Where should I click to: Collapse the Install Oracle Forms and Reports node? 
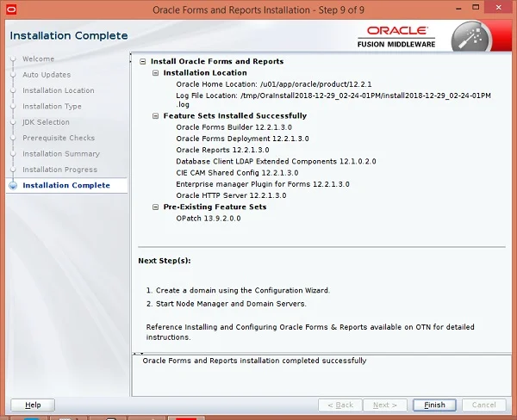142,62
